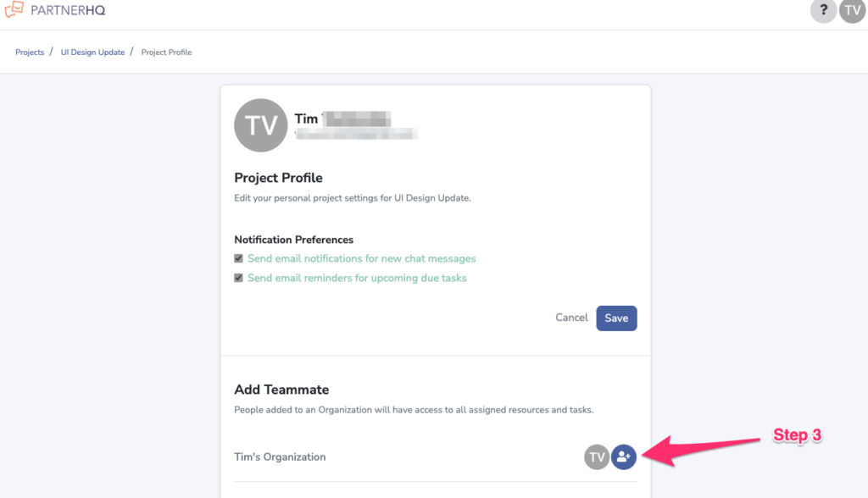Image resolution: width=868 pixels, height=498 pixels.
Task: Click the Add Teammate section heading
Action: (x=281, y=390)
